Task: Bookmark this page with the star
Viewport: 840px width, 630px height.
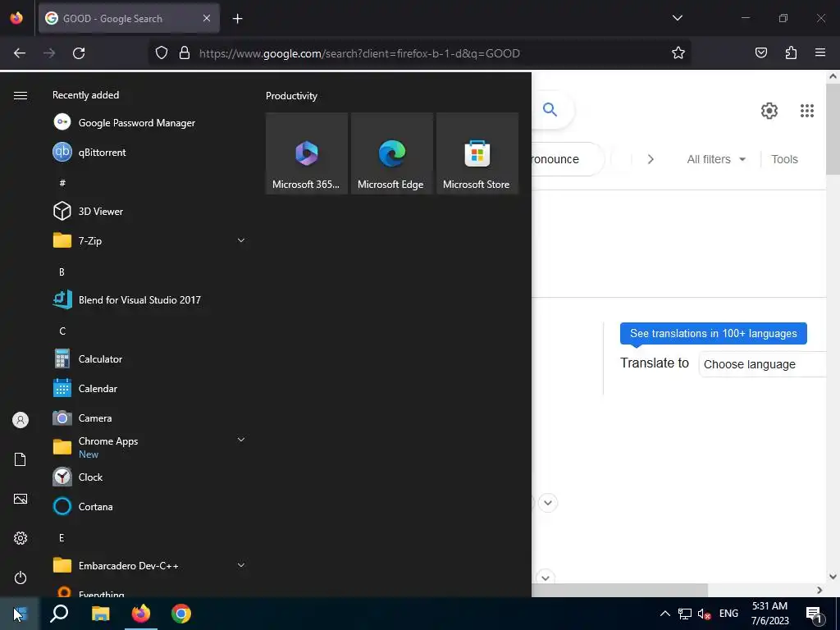Action: pyautogui.click(x=678, y=53)
